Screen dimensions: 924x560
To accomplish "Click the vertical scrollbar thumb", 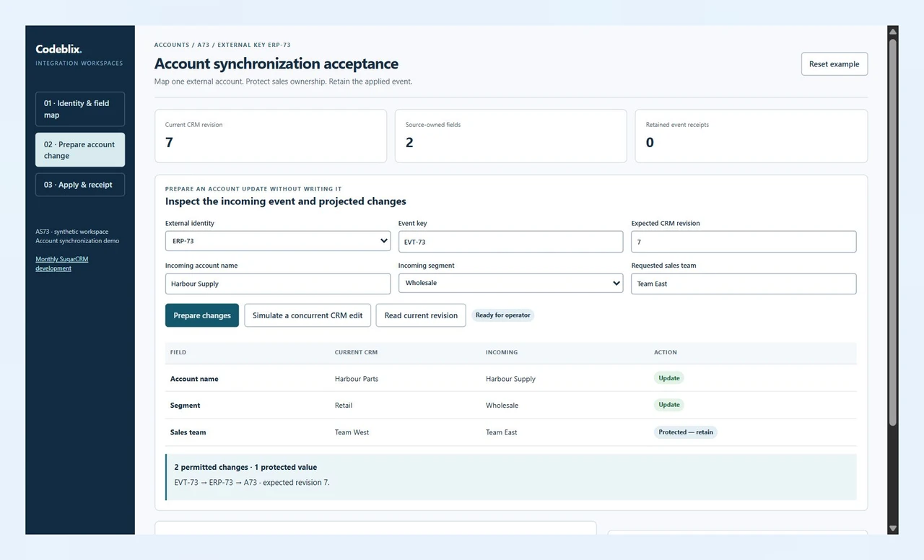I will click(x=893, y=232).
